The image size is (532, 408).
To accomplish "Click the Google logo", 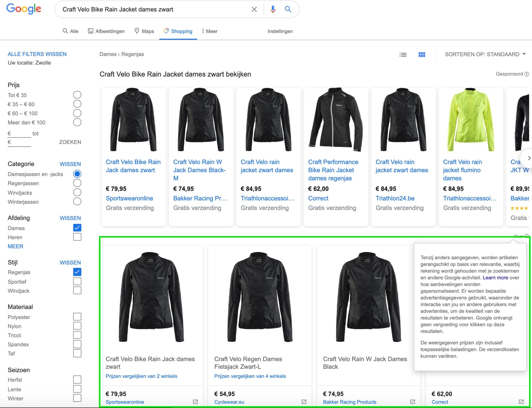I will [24, 9].
